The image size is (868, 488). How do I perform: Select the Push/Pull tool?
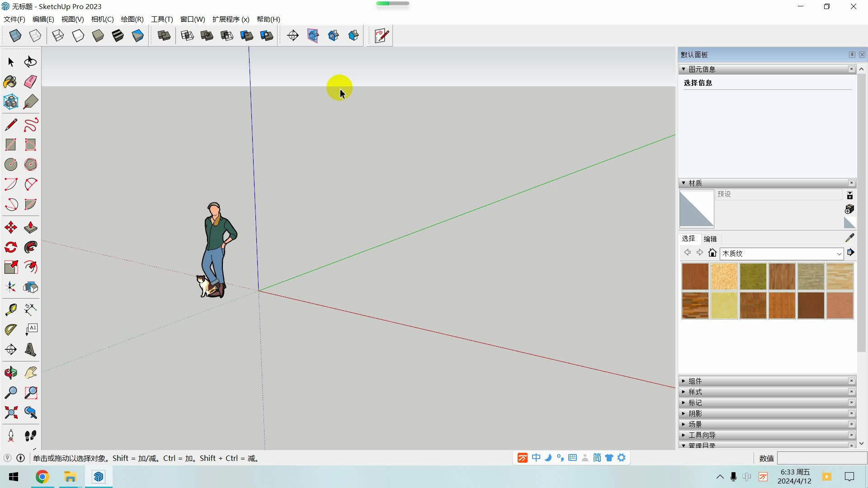coord(30,227)
